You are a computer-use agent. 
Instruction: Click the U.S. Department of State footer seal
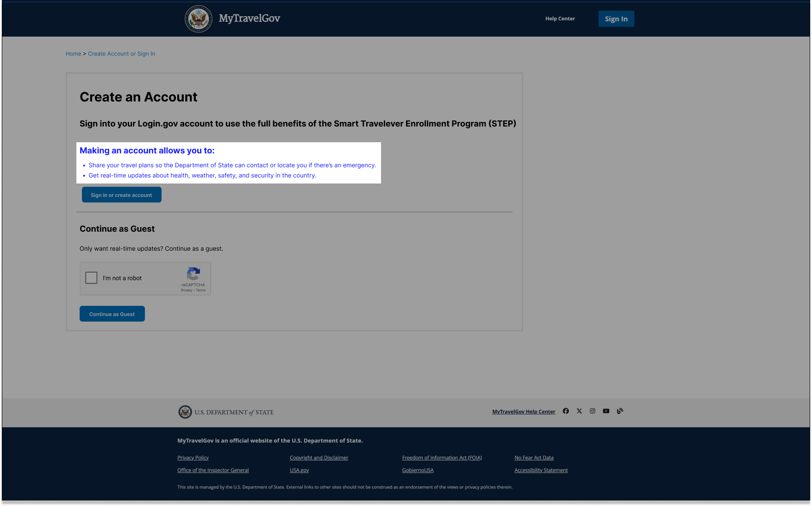pos(185,412)
